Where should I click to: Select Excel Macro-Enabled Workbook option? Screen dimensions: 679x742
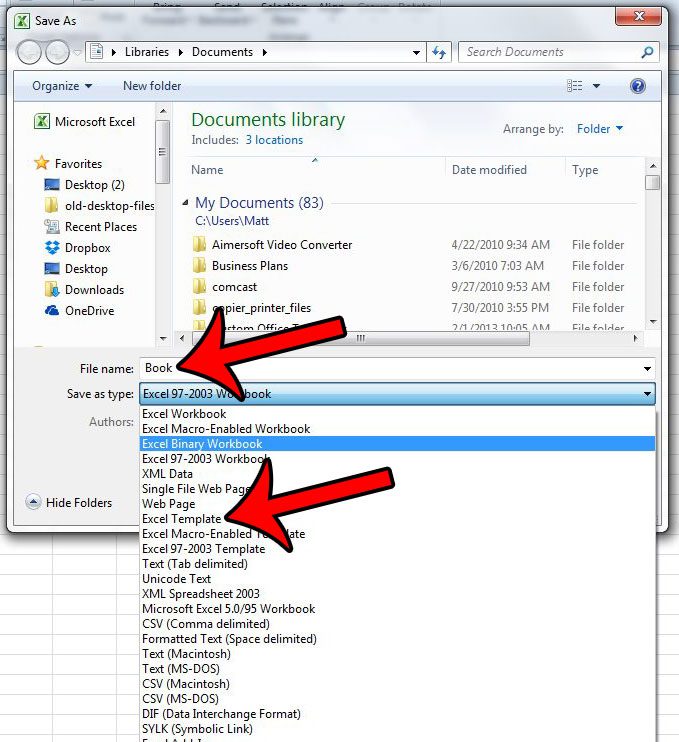[226, 429]
